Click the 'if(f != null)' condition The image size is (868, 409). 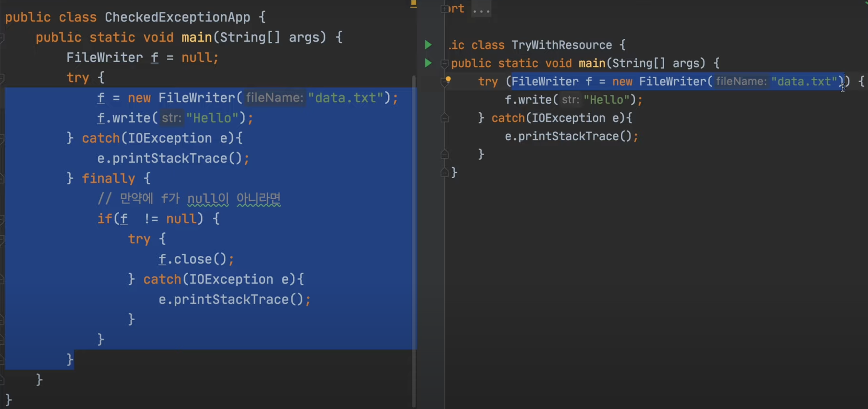150,219
